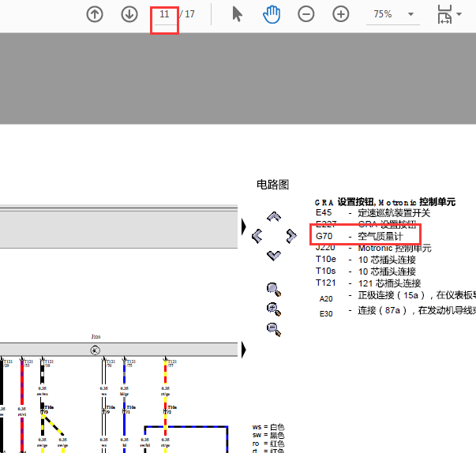Select the G70 空气质量计 entry

(359, 236)
